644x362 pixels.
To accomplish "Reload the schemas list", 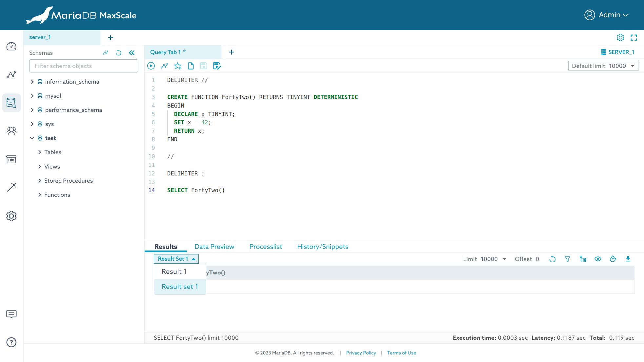I will [119, 53].
